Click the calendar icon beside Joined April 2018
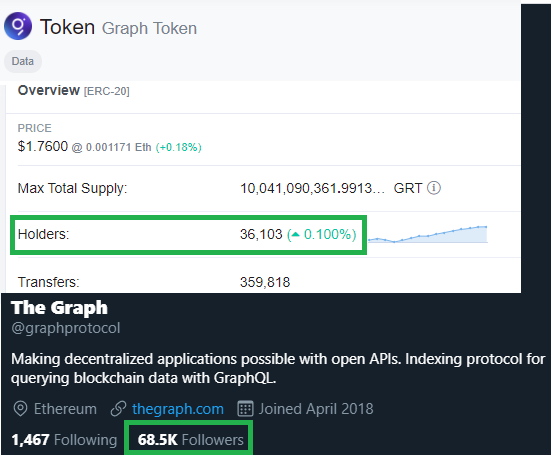Viewport: 551px width, 455px height. (x=245, y=409)
